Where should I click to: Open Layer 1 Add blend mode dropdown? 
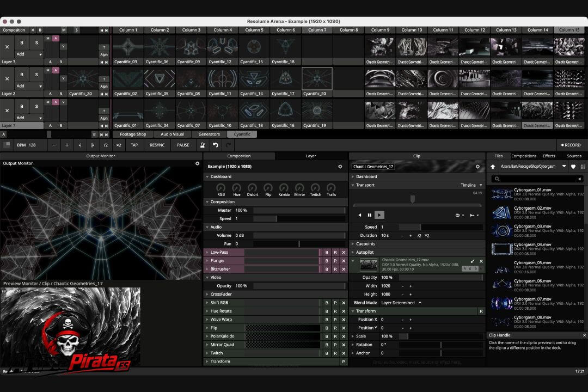coord(29,118)
